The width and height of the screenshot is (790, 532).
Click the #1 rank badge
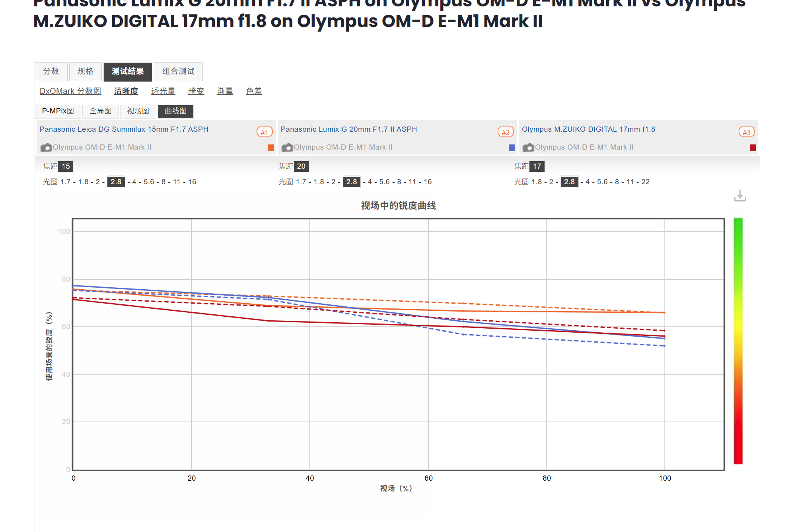point(265,132)
